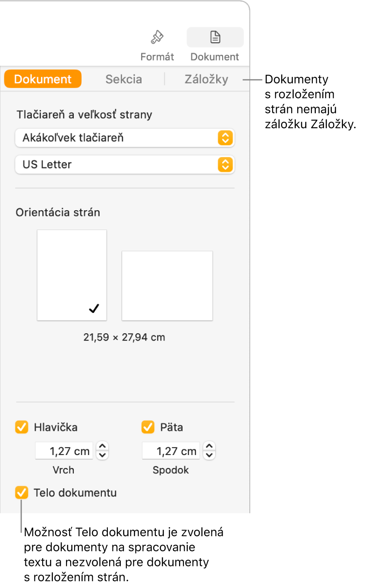Viewport: 365px width, 588px height.
Task: Click the Päta margin value field
Action: tap(171, 451)
